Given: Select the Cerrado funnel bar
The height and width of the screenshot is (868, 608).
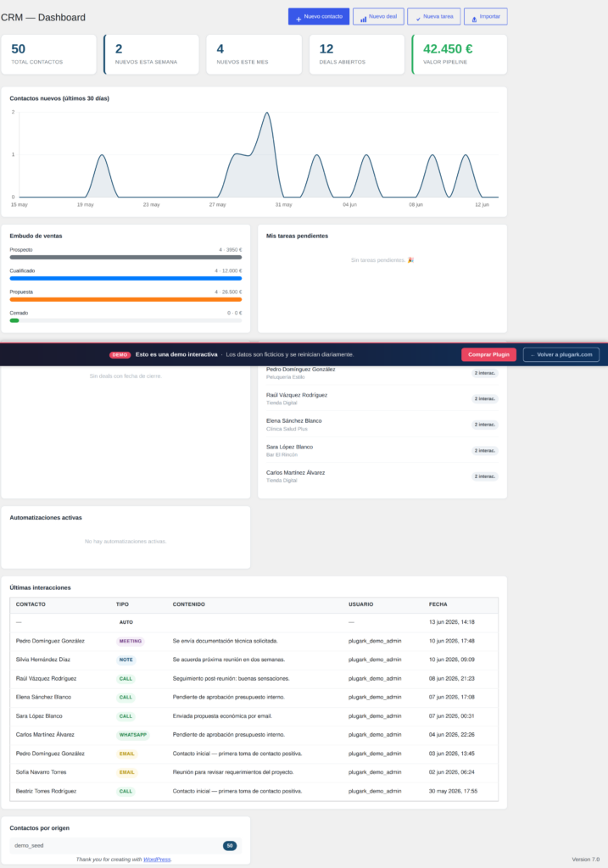Looking at the screenshot, I should (x=126, y=320).
